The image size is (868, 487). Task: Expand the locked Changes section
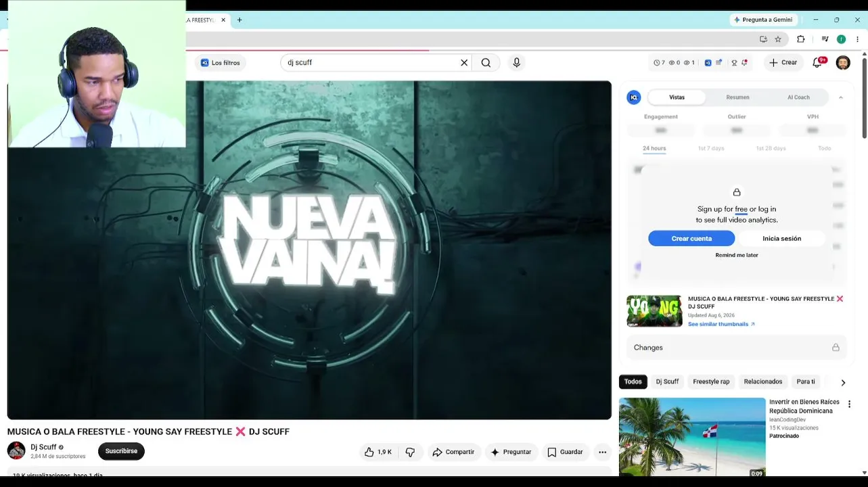pos(736,348)
